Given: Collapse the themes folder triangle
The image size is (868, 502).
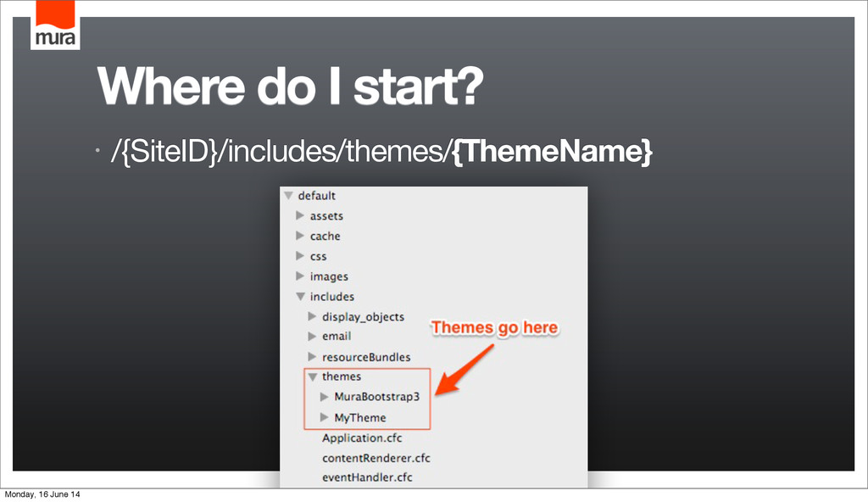Looking at the screenshot, I should click(x=313, y=376).
